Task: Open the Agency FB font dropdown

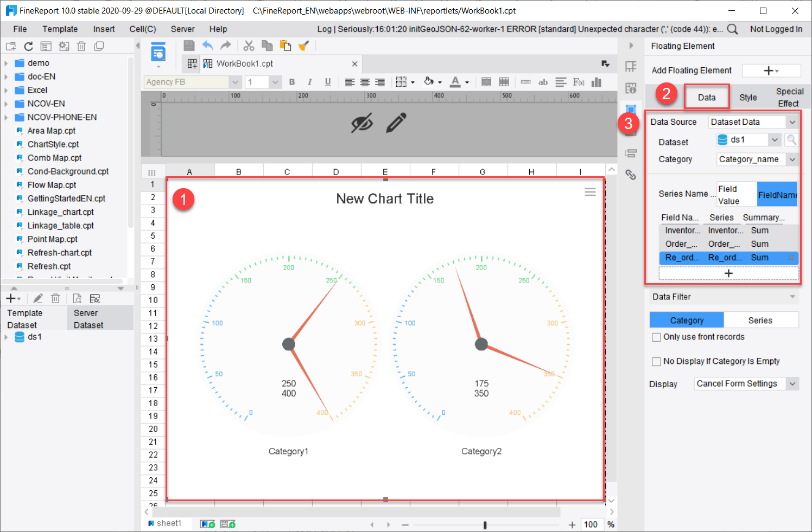Action: [x=234, y=82]
